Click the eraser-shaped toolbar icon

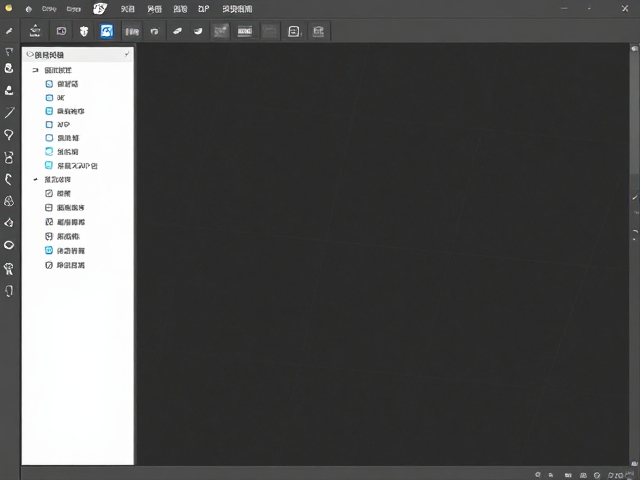177,31
